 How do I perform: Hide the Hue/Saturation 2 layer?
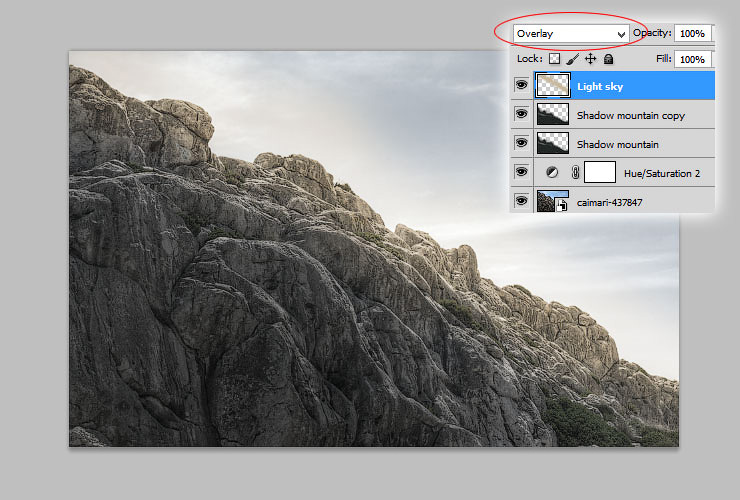click(x=521, y=171)
